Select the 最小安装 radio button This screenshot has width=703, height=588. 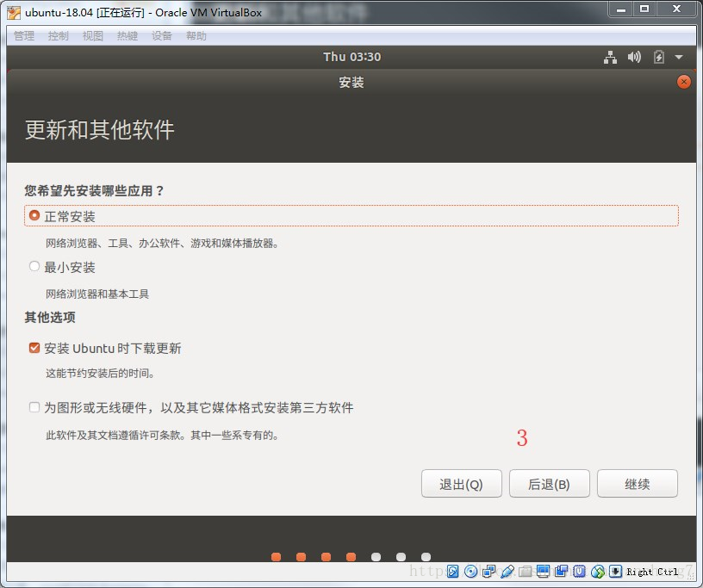34,267
